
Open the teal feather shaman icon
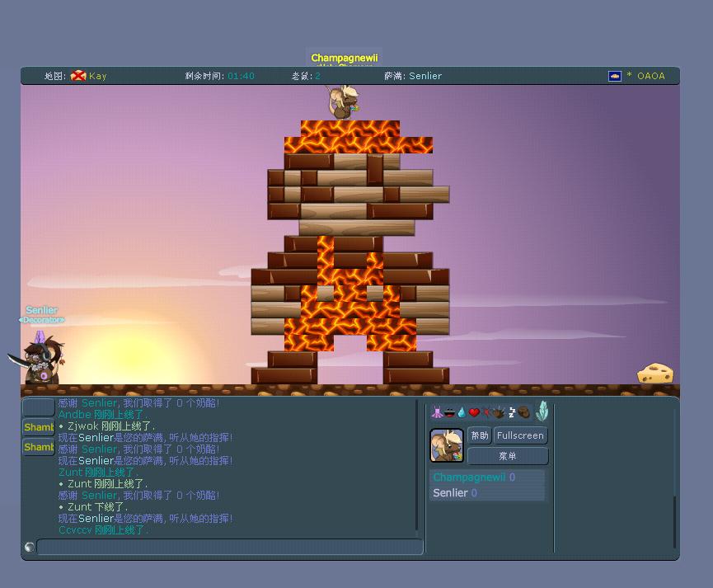click(x=542, y=411)
